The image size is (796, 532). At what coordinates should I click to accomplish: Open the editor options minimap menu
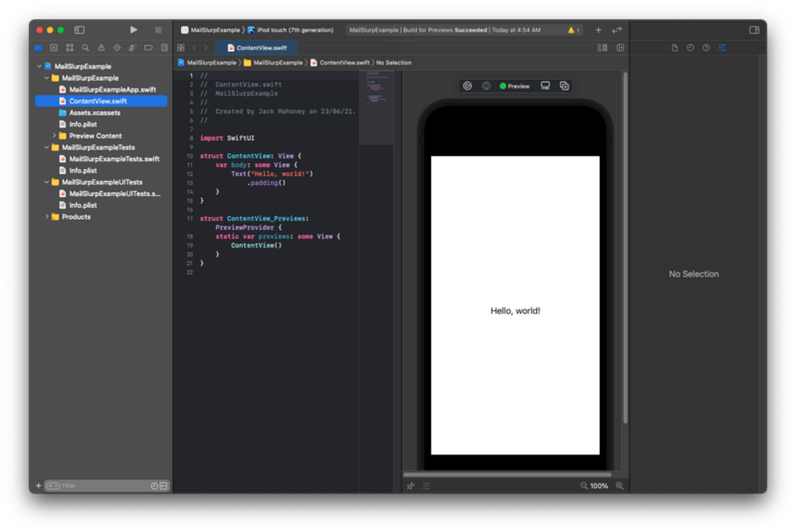click(x=603, y=48)
